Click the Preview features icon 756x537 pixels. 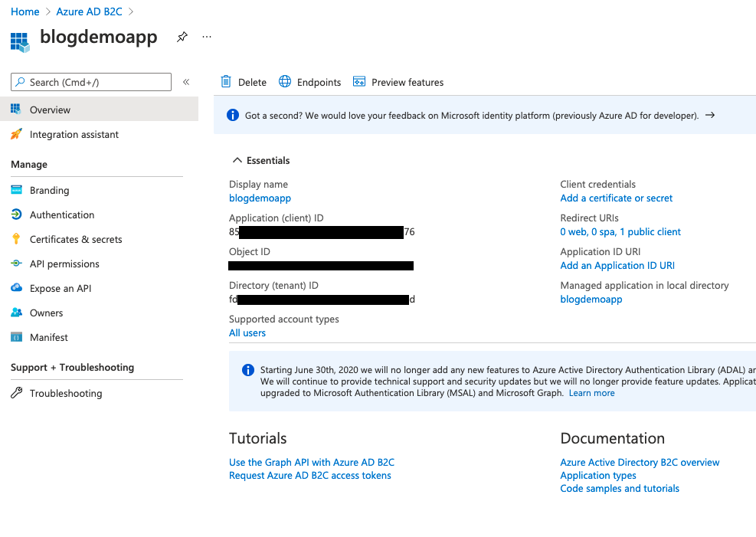tap(359, 81)
